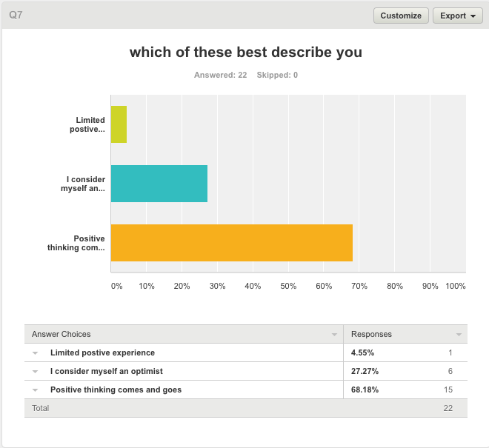Select the I consider myself an optimist label
This screenshot has width=489, height=448.
pyautogui.click(x=106, y=371)
